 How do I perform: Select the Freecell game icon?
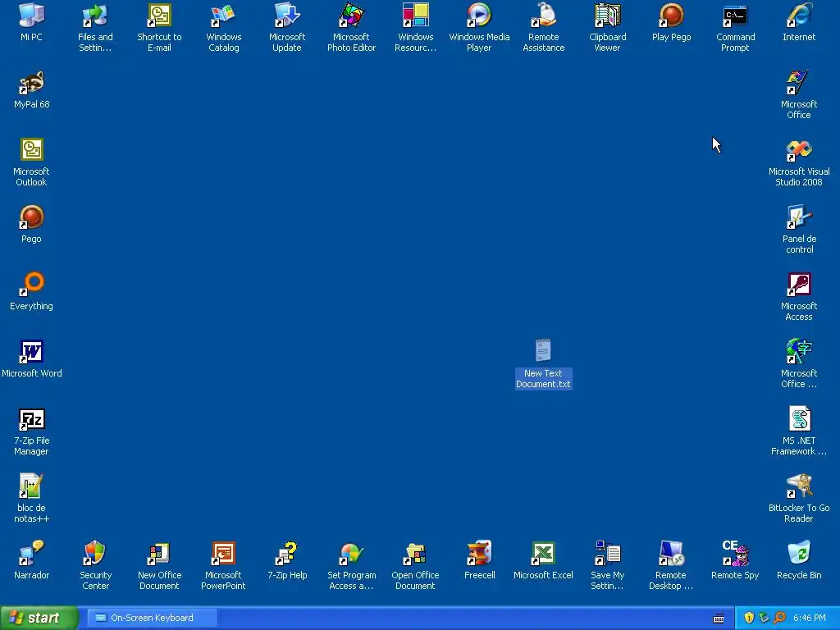479,554
